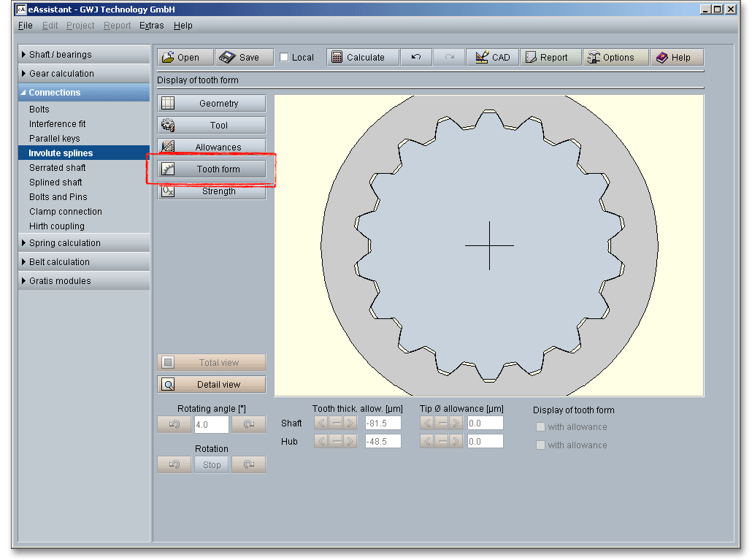Open the CAD export button
Viewport: 752px width, 560px height.
(x=493, y=58)
